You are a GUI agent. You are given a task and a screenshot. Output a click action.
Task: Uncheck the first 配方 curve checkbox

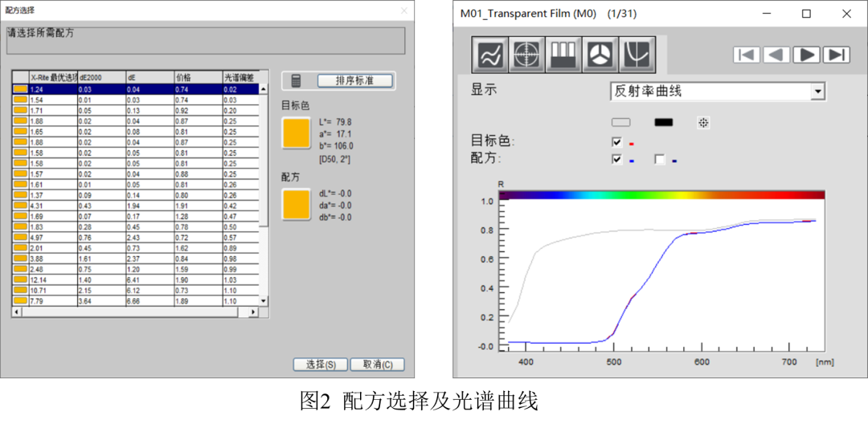click(616, 159)
